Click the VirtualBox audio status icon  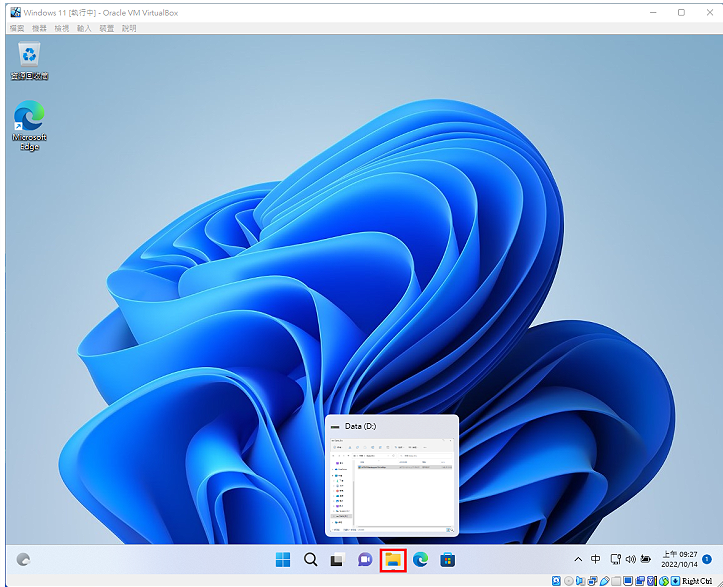point(580,581)
